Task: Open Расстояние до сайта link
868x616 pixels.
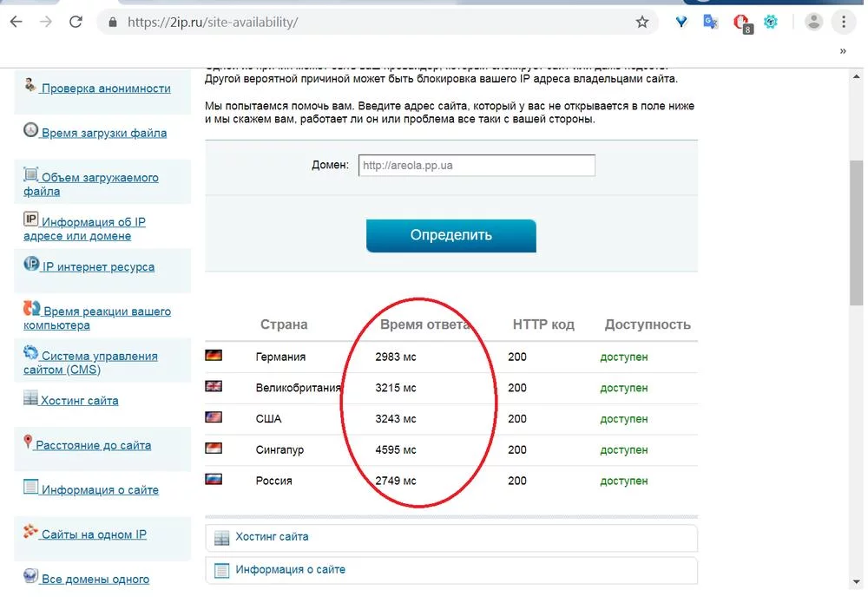Action: 93,446
